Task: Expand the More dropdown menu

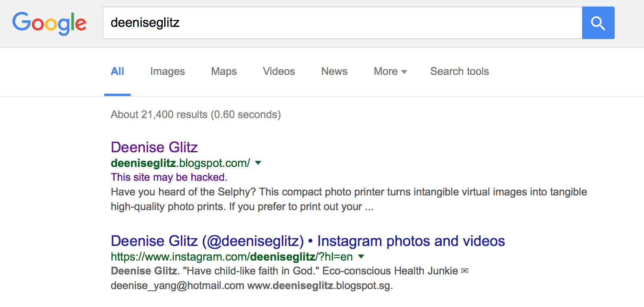Action: coord(390,72)
